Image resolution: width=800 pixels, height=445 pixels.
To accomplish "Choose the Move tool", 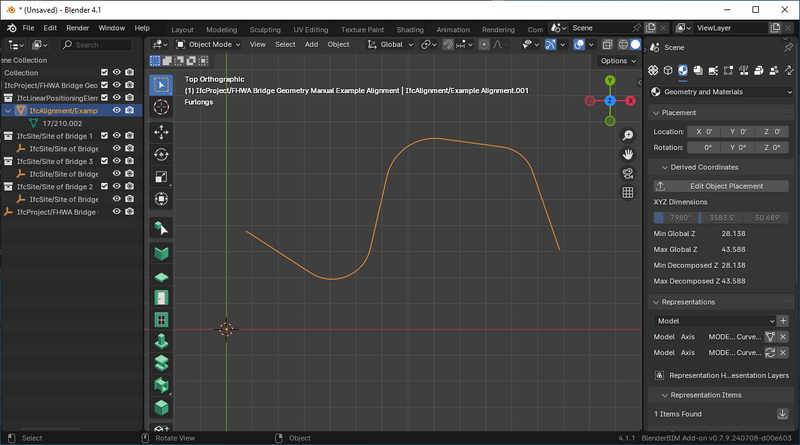I will click(x=161, y=133).
